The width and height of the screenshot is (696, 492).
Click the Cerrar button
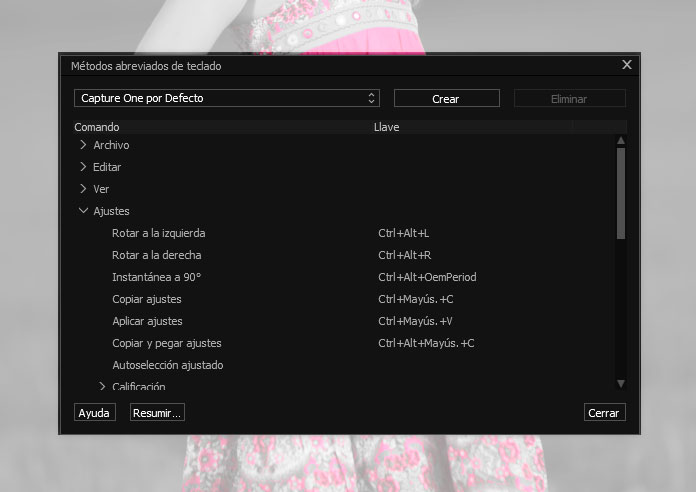click(x=604, y=413)
